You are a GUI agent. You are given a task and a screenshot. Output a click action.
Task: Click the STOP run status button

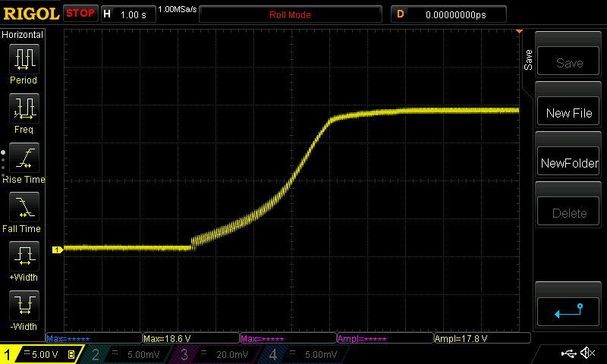coord(80,14)
